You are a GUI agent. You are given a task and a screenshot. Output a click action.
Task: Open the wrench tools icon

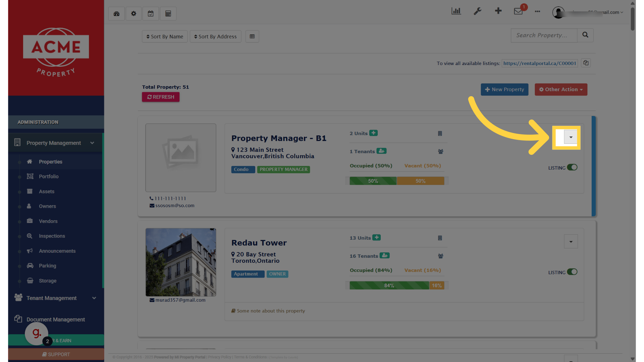(477, 11)
